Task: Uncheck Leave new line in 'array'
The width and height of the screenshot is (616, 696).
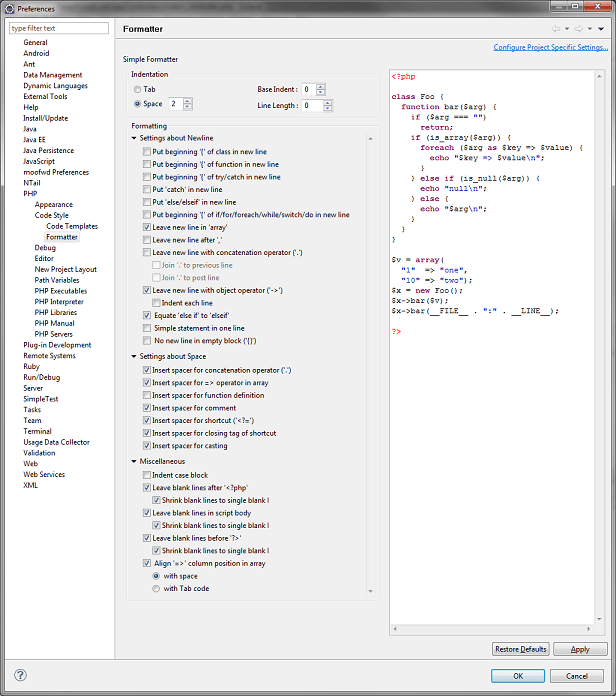Action: click(147, 227)
